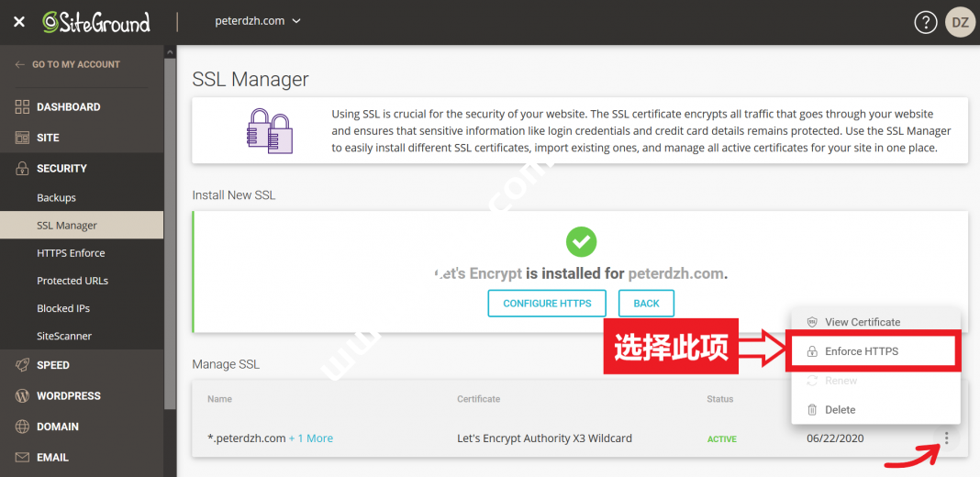Open the Domain section in sidebar

[57, 427]
